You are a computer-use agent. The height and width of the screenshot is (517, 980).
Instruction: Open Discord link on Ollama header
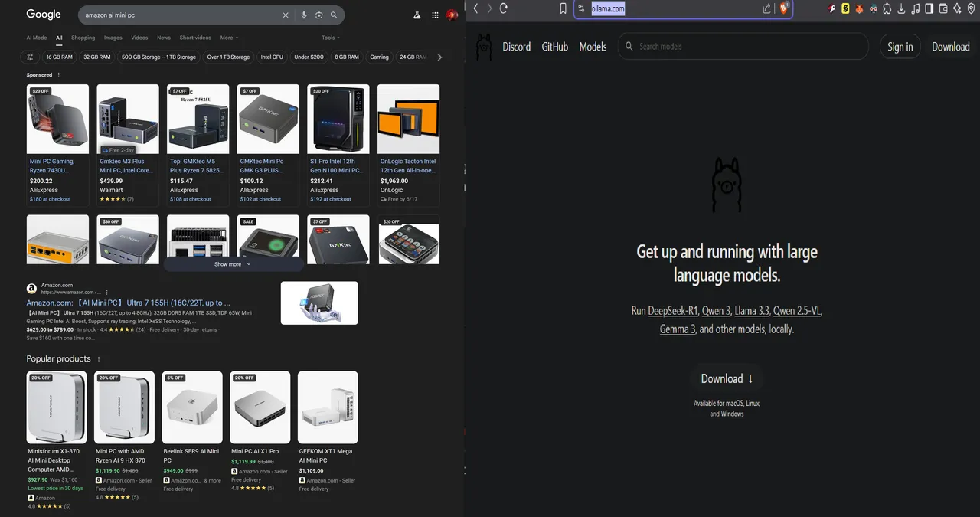click(517, 47)
